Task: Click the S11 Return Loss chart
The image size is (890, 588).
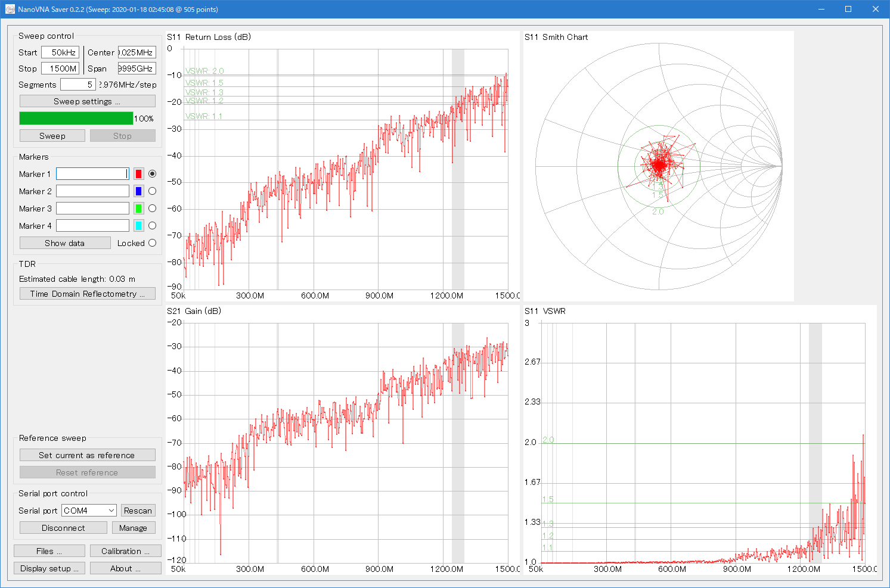Action: [343, 167]
